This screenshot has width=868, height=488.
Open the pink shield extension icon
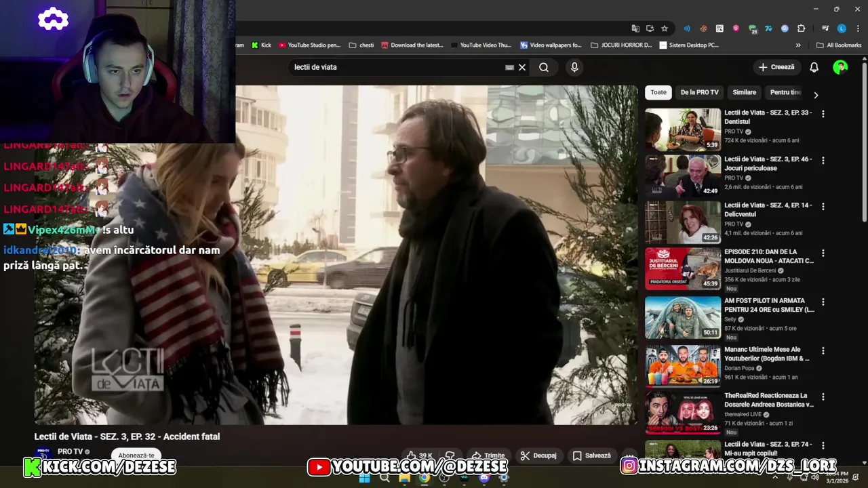tap(736, 28)
